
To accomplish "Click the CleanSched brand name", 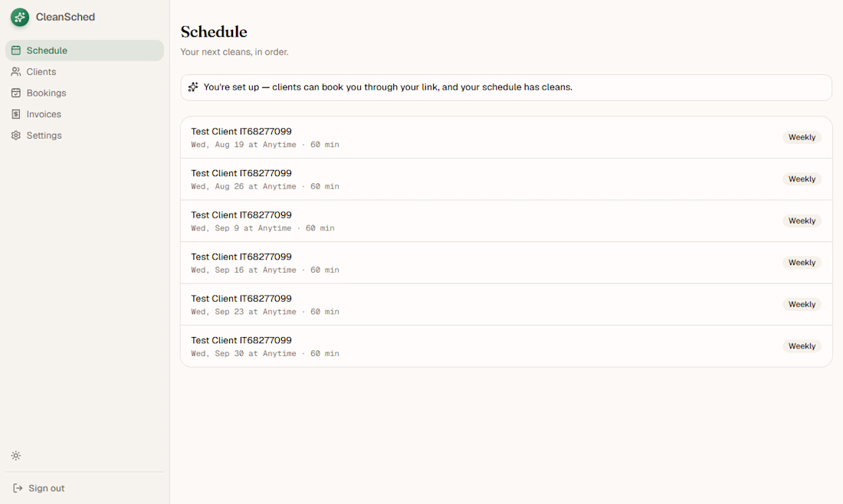I will [66, 17].
